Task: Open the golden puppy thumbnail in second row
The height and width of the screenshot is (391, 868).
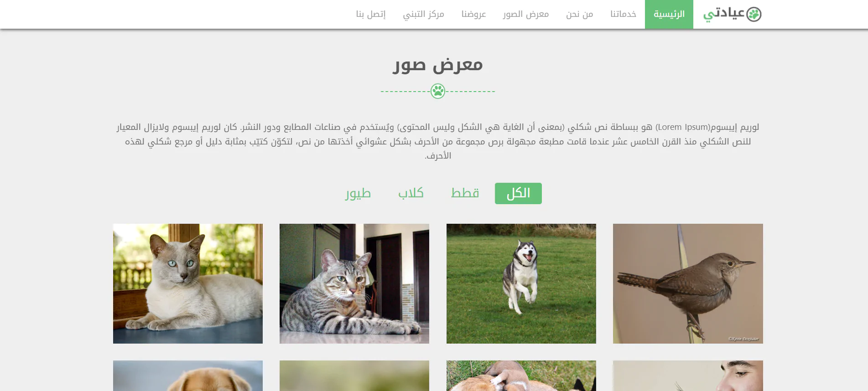Action: (x=188, y=376)
